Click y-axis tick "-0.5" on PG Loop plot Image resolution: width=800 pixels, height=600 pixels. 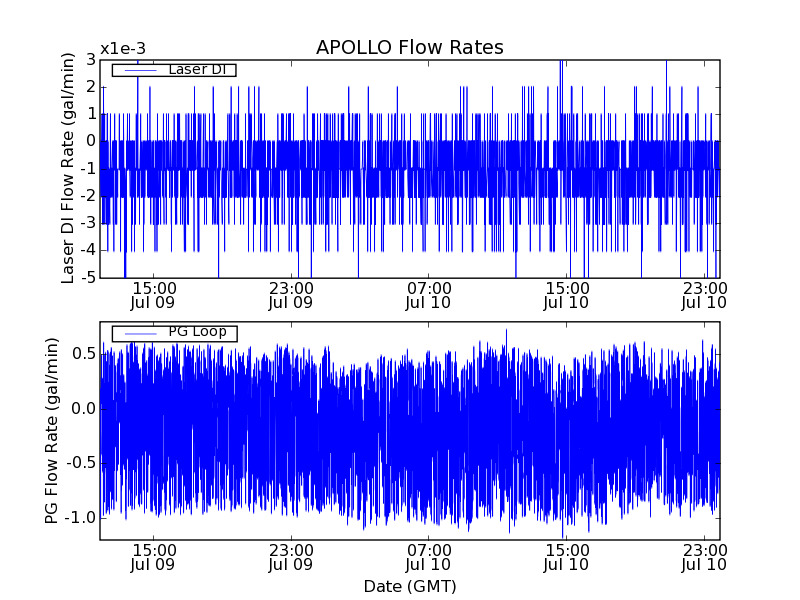pyautogui.click(x=81, y=463)
